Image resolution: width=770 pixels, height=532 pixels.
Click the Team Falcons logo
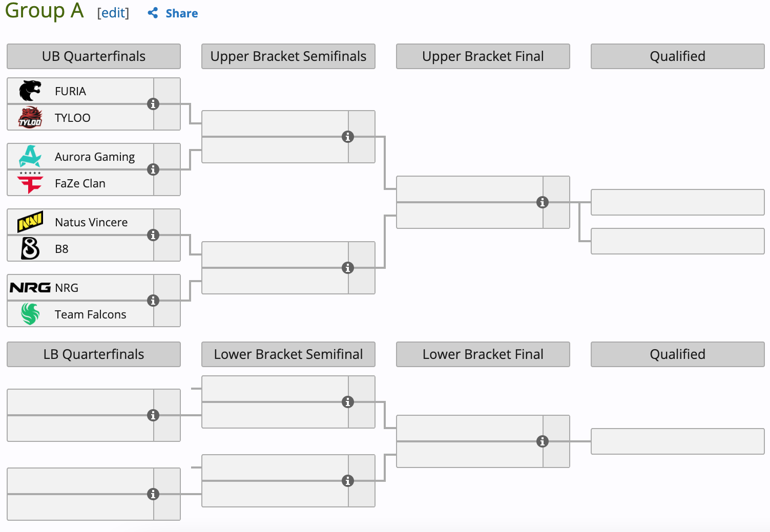(30, 314)
